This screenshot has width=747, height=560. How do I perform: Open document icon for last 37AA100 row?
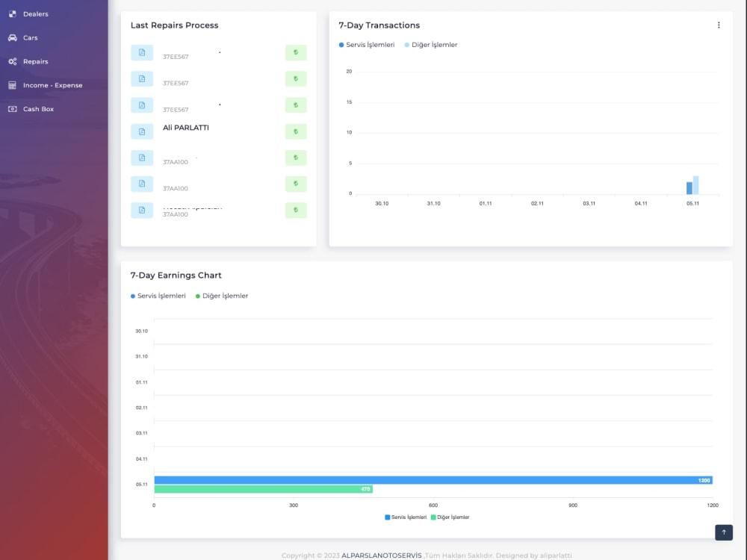point(142,210)
